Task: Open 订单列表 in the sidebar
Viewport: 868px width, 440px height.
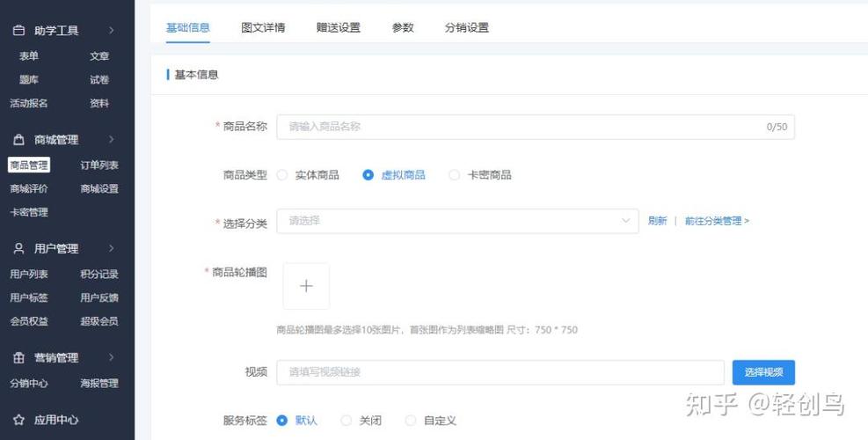Action: pos(99,165)
